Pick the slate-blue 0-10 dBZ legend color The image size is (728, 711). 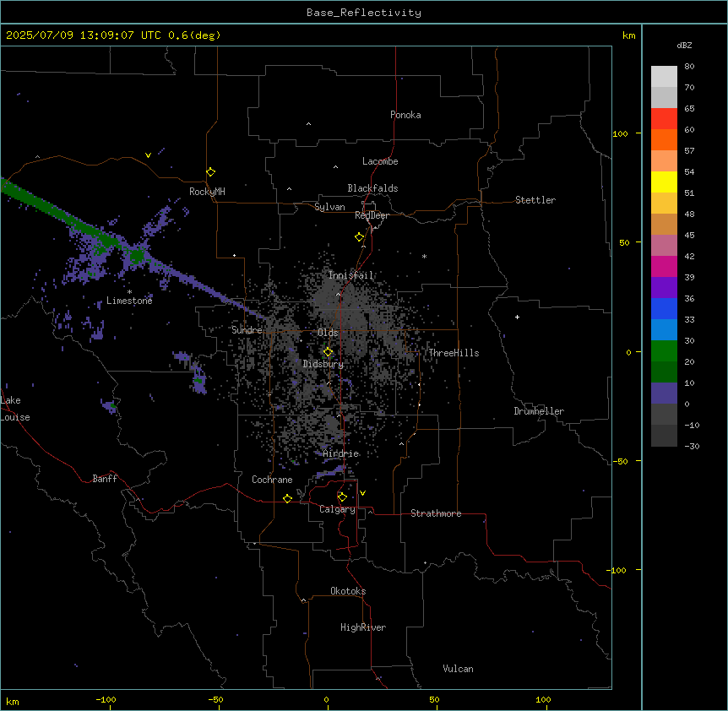(x=664, y=393)
